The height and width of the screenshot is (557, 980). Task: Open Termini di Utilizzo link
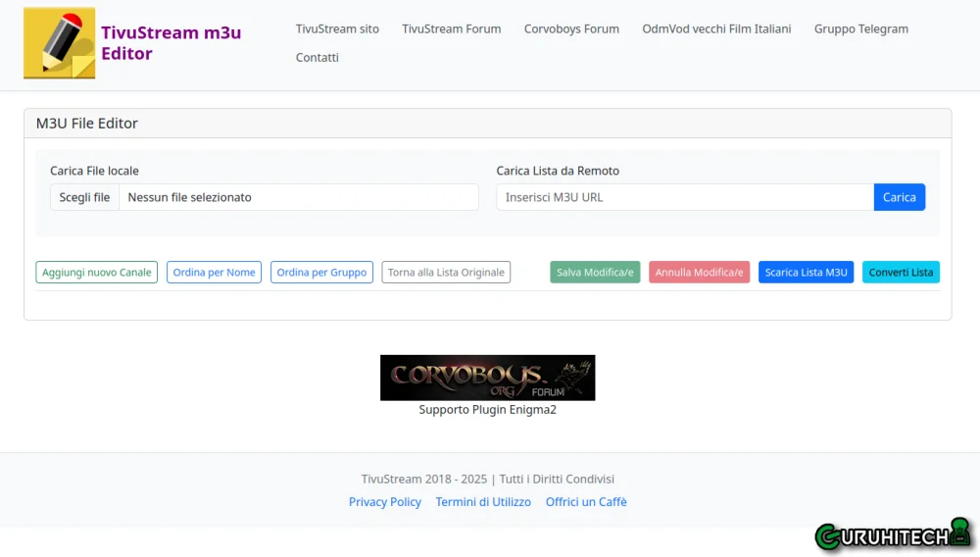[483, 502]
